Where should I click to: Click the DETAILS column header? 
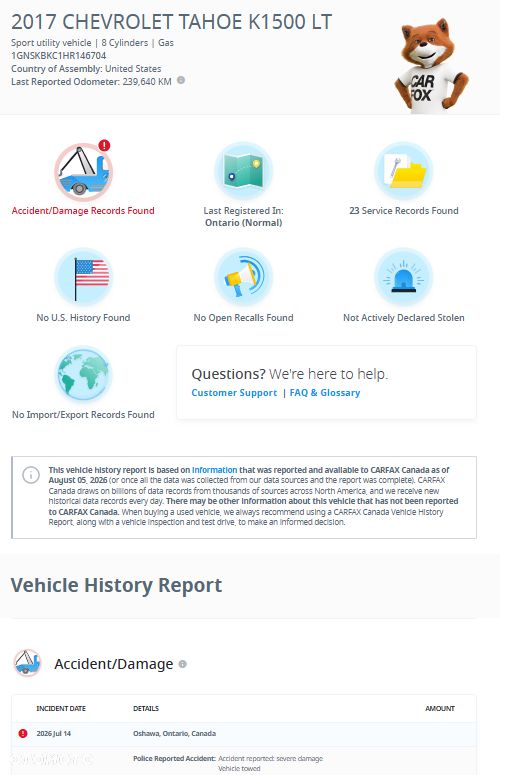click(x=146, y=708)
